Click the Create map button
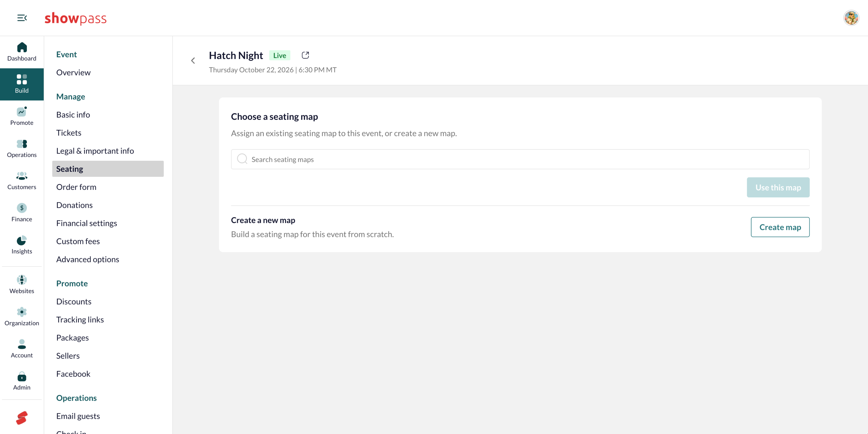The image size is (868, 434). [x=780, y=227]
